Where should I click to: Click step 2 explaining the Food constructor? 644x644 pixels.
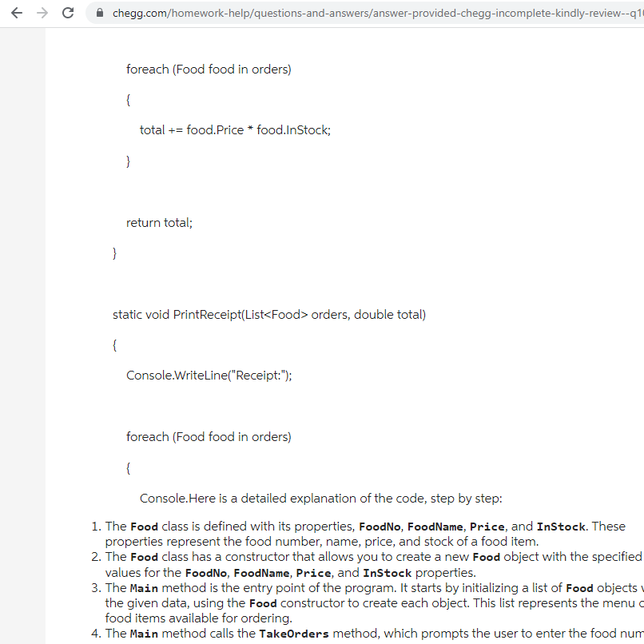click(x=320, y=564)
